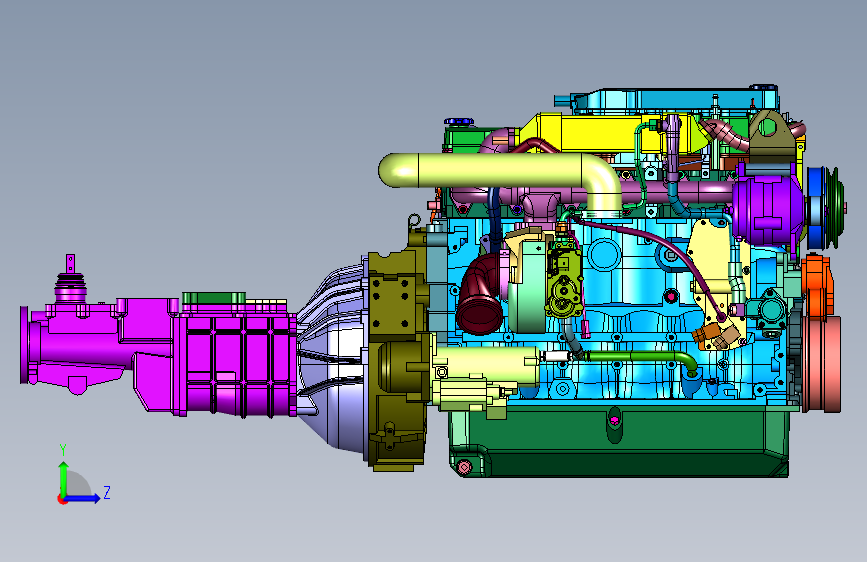This screenshot has height=562, width=867.
Task: Select the dark green oil pan
Action: click(x=619, y=443)
